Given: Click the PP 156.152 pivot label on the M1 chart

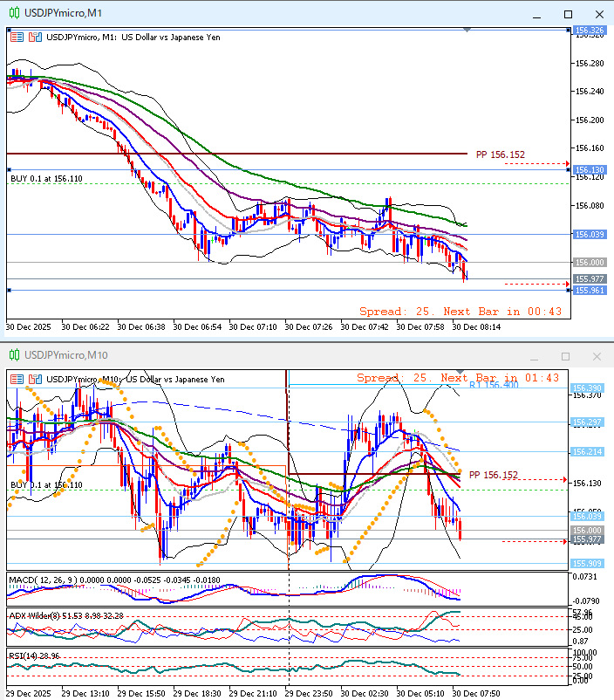Looking at the screenshot, I should tap(500, 154).
